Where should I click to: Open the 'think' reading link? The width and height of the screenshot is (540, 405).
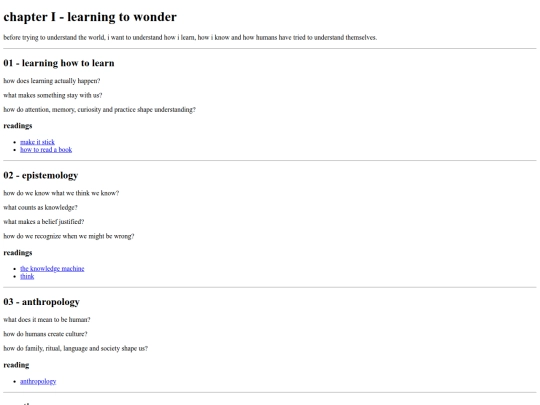pos(27,277)
